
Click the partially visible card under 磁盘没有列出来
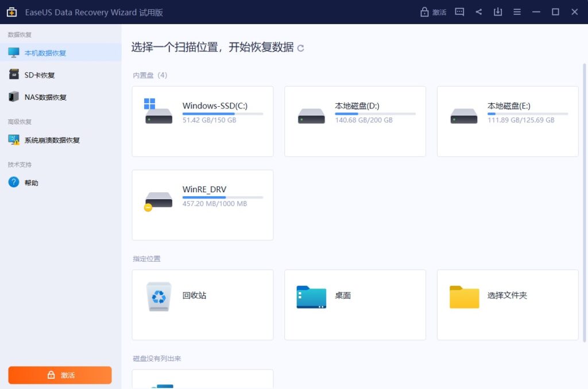click(x=203, y=379)
